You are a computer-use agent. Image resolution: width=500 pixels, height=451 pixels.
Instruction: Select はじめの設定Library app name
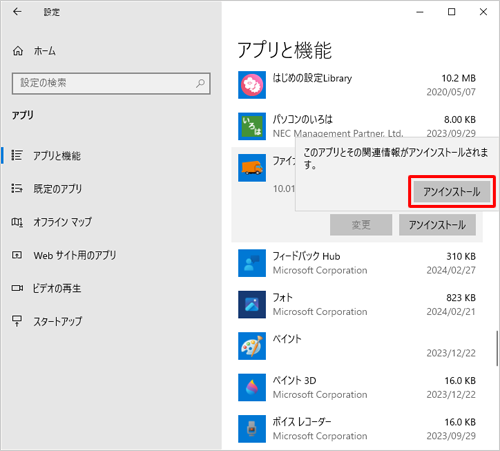[312, 78]
